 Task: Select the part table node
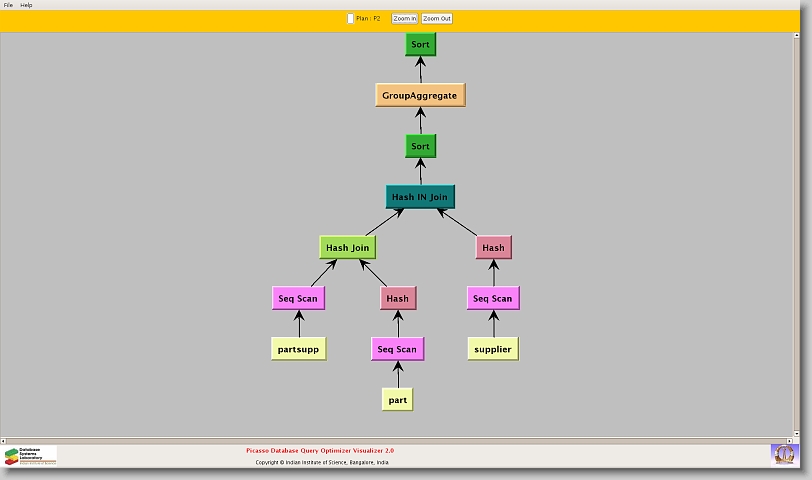coord(397,400)
